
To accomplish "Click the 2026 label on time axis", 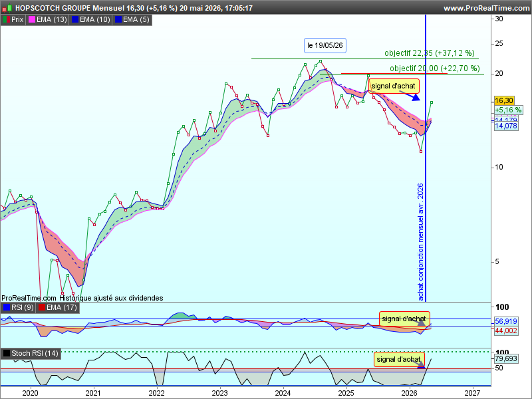I will click(x=410, y=393).
